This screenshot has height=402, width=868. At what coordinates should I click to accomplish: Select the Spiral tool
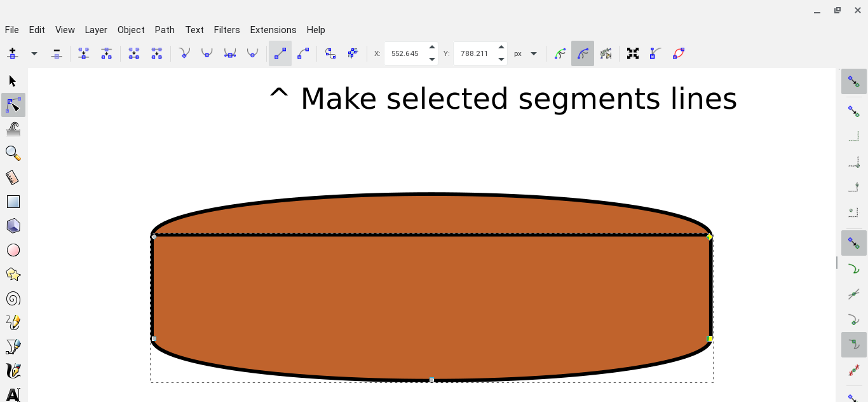(13, 298)
